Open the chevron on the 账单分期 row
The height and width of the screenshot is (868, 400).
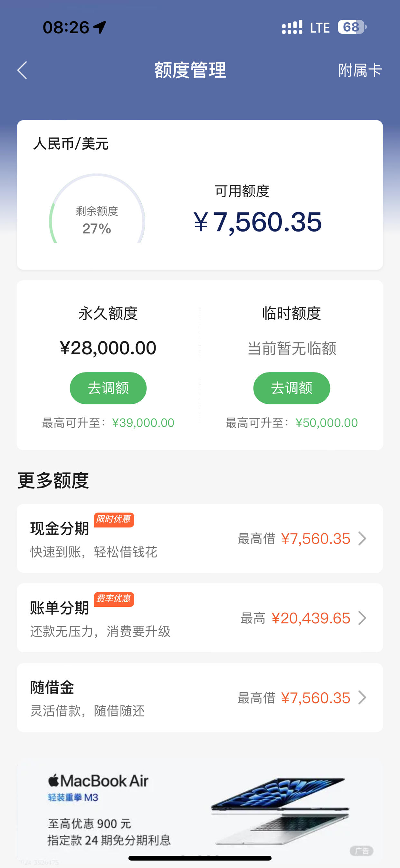coord(362,618)
